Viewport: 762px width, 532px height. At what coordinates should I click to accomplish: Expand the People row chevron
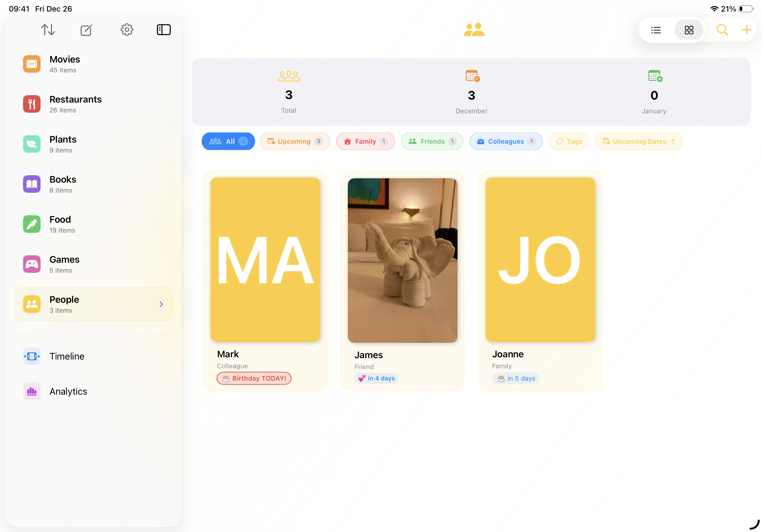tap(161, 304)
